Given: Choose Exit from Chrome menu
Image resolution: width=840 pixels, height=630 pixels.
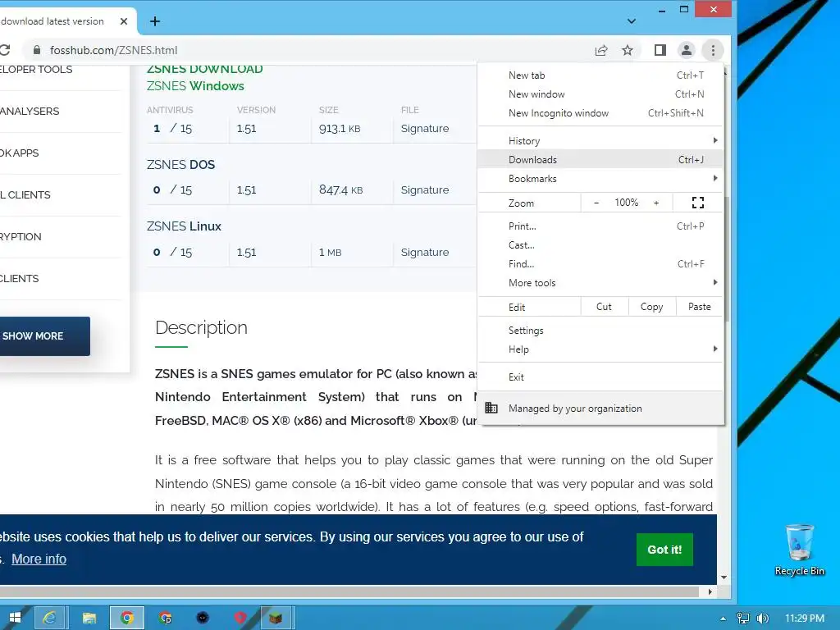Looking at the screenshot, I should pyautogui.click(x=600, y=377).
